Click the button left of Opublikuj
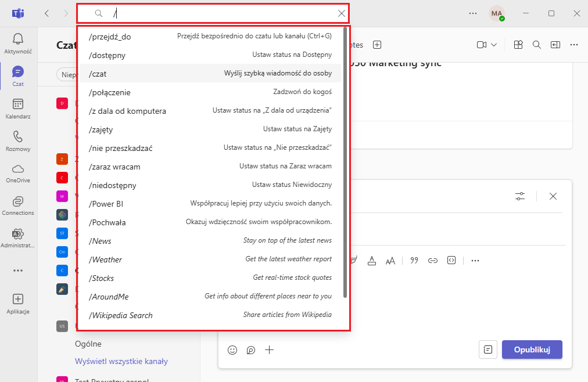The width and height of the screenshot is (588, 382). pyautogui.click(x=488, y=349)
